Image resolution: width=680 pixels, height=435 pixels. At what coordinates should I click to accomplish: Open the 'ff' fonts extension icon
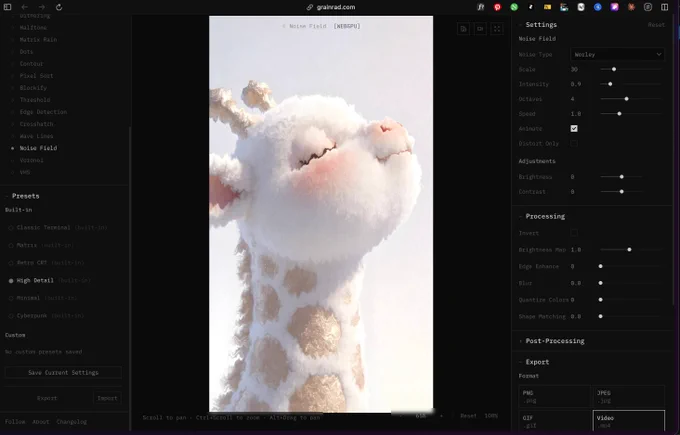481,7
